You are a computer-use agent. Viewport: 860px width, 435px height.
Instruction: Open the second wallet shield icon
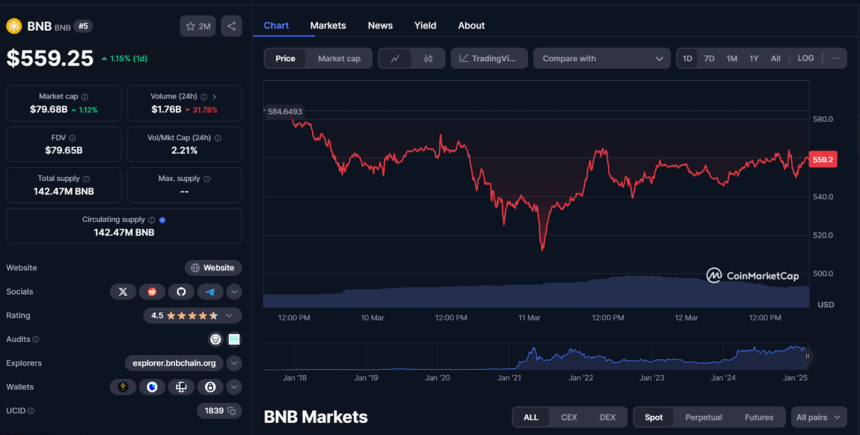coord(152,387)
